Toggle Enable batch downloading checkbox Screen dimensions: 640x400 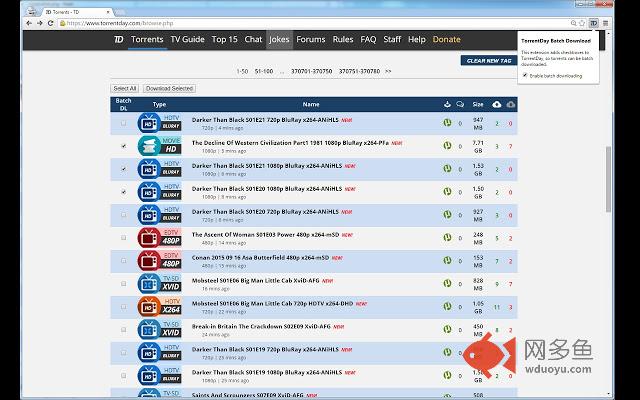pos(525,76)
